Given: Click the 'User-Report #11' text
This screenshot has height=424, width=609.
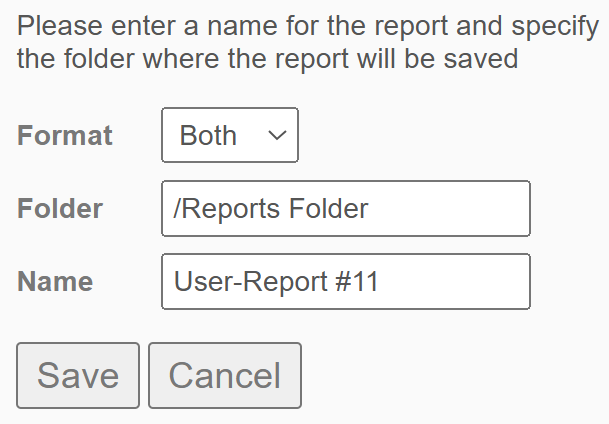Looking at the screenshot, I should click(x=276, y=281).
